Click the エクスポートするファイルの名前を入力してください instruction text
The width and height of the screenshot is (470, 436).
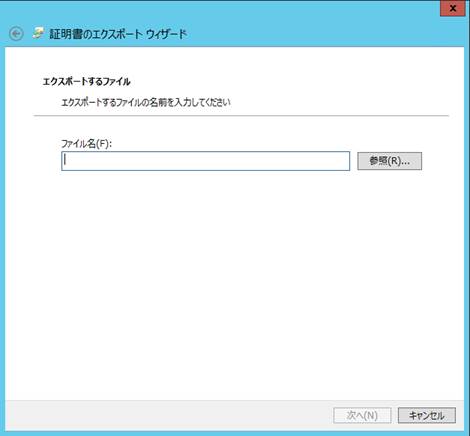(x=146, y=102)
